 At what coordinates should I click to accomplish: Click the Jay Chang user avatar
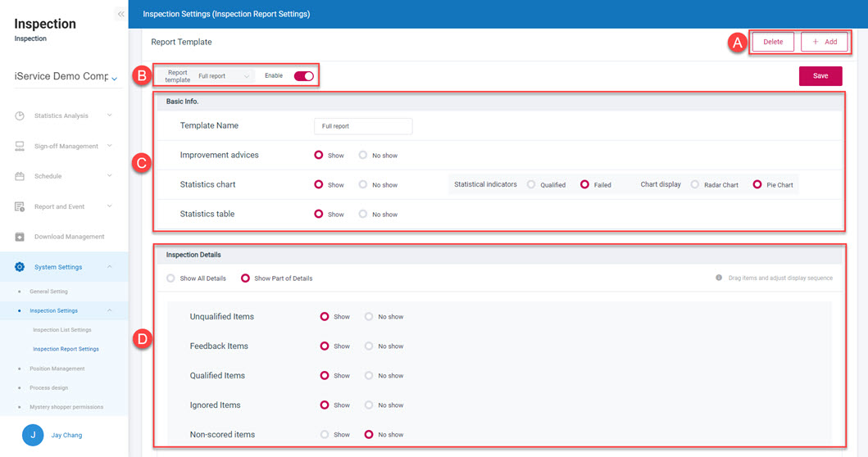pos(33,435)
